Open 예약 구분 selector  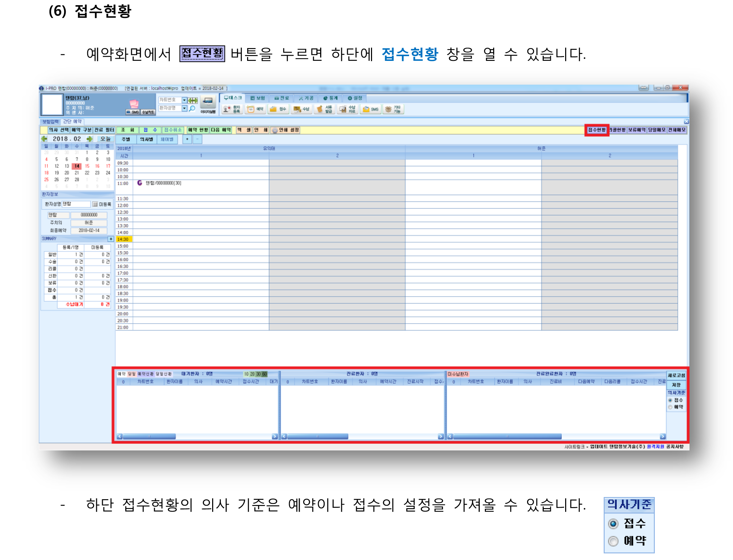(82, 130)
